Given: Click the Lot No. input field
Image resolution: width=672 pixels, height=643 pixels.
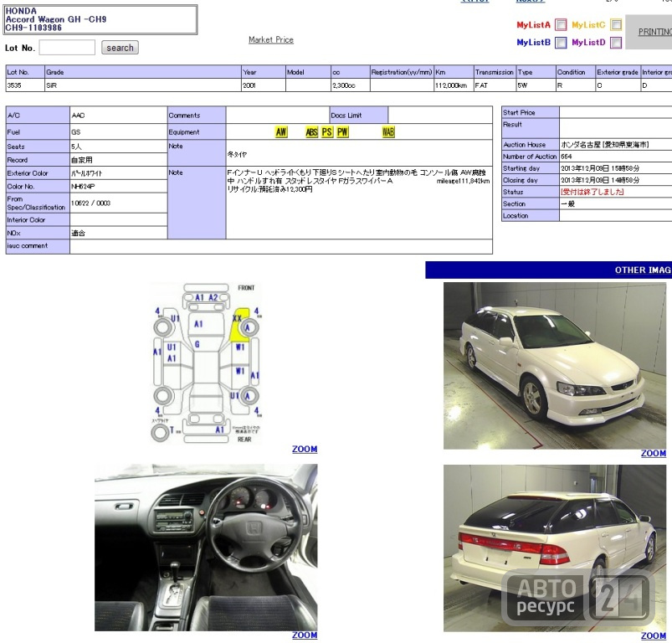Looking at the screenshot, I should tap(67, 48).
